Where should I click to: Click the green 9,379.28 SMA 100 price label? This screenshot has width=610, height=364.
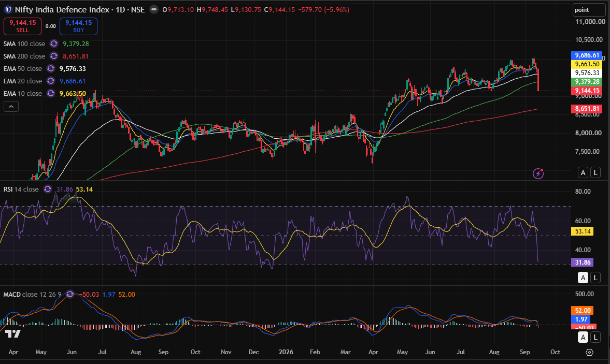587,82
